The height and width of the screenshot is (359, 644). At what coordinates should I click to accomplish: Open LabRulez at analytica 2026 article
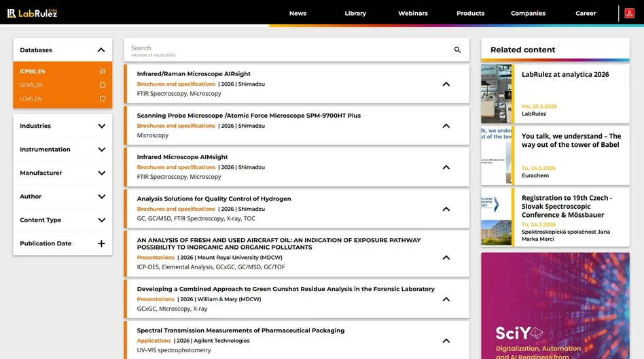pos(565,75)
